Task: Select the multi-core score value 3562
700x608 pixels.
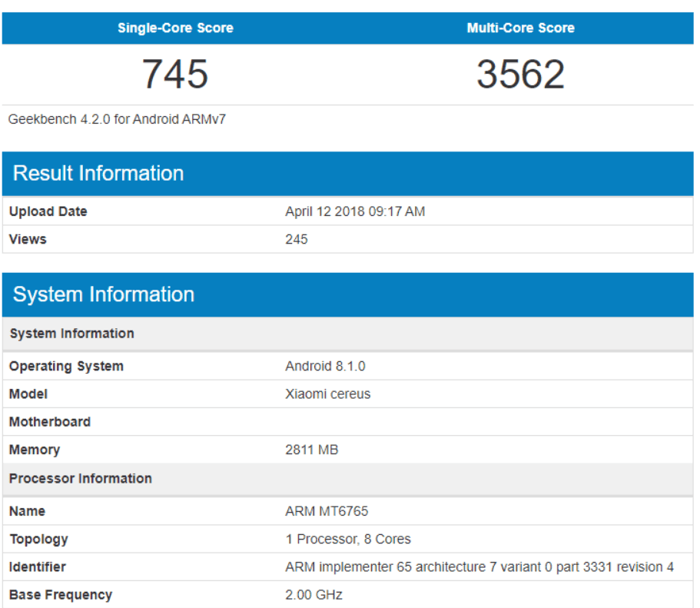Action: pyautogui.click(x=520, y=75)
